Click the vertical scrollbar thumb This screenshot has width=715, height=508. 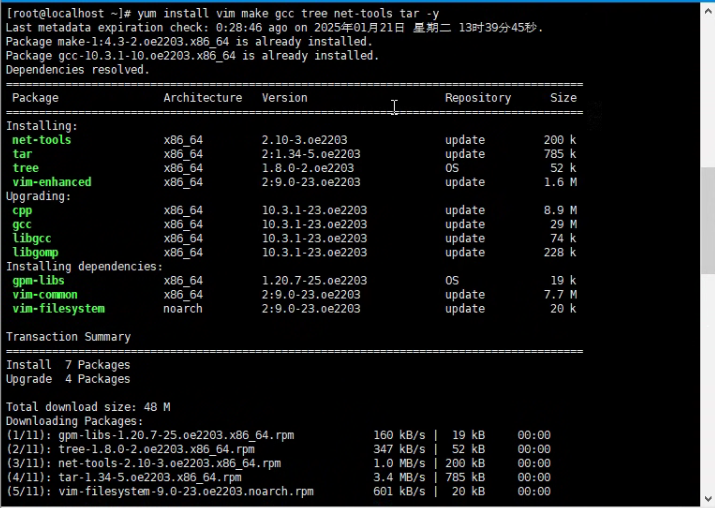pyautogui.click(x=708, y=221)
